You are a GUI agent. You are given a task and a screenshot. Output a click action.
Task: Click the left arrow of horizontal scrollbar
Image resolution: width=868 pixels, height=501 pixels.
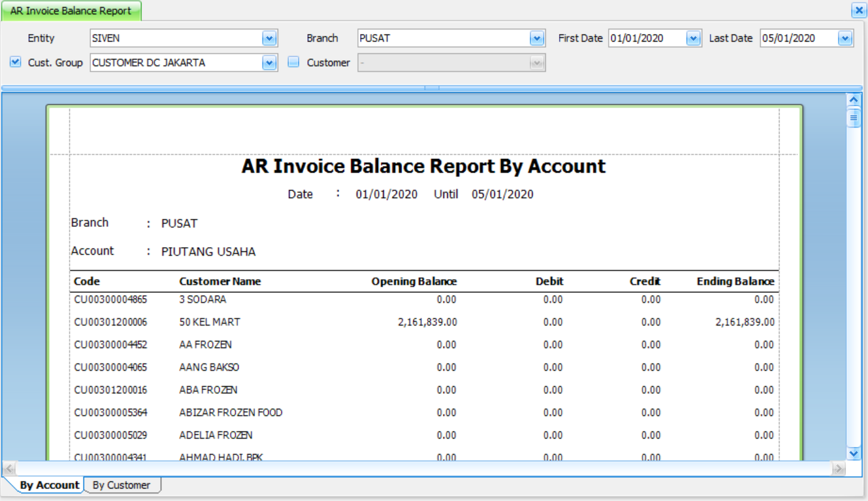coord(9,468)
